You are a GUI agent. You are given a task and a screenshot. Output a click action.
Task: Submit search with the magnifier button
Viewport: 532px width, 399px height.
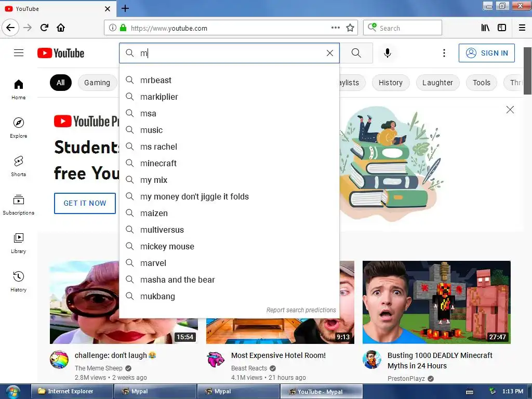356,53
